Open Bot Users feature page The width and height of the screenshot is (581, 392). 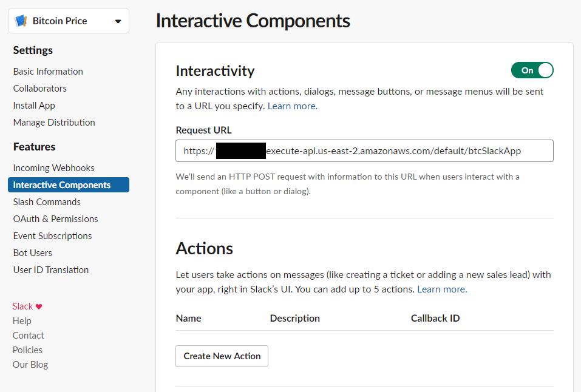[33, 253]
